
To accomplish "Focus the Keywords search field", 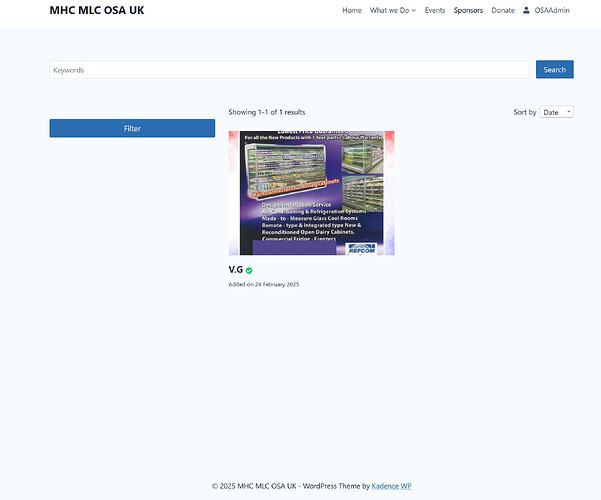I will coord(289,70).
